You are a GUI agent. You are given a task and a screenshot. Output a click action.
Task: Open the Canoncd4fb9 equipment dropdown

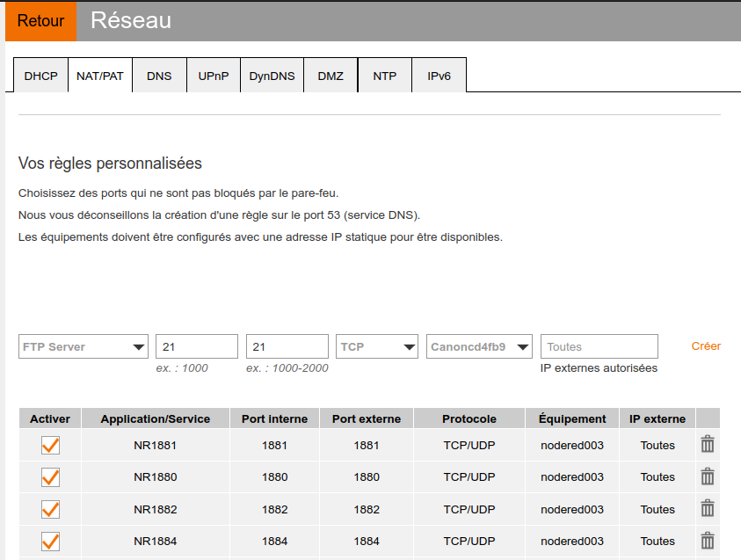coord(480,346)
